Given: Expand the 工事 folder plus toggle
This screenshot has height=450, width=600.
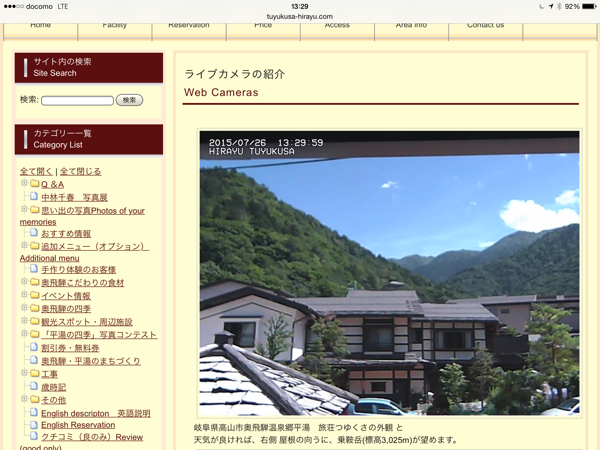Looking at the screenshot, I should (24, 373).
